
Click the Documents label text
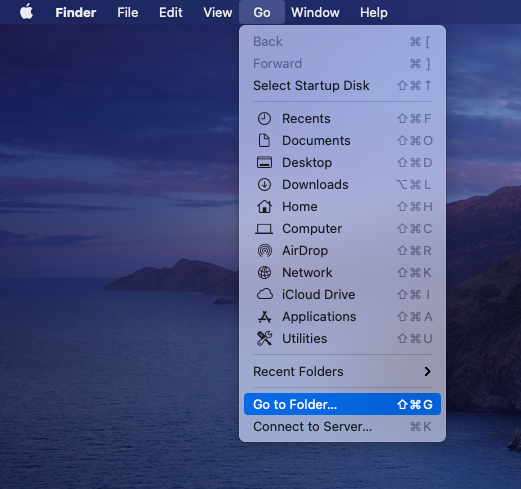click(x=316, y=141)
